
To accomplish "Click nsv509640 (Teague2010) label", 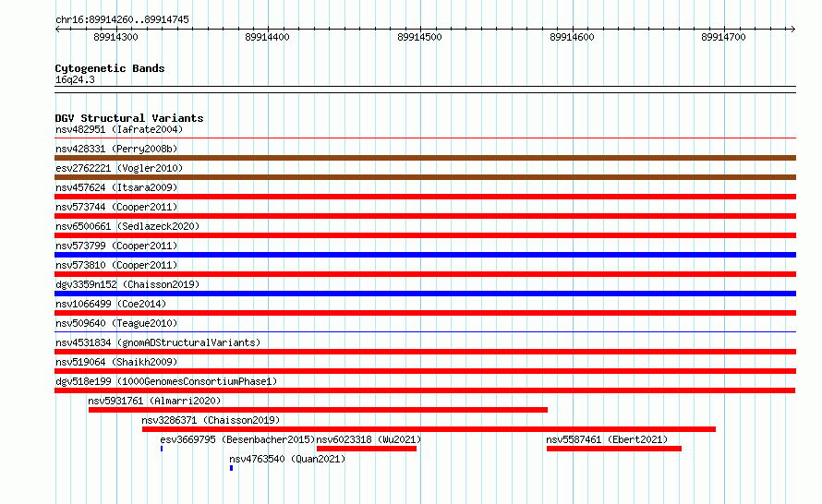I will (116, 323).
